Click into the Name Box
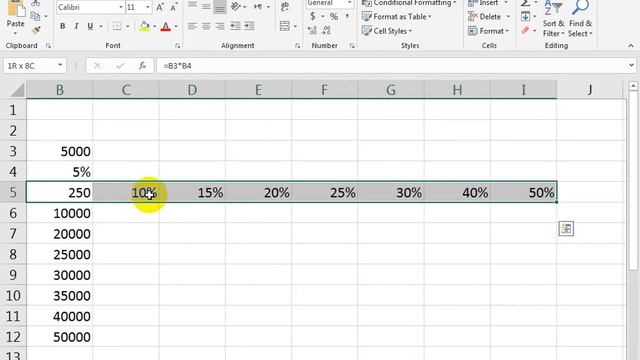The height and width of the screenshot is (360, 640). click(29, 66)
